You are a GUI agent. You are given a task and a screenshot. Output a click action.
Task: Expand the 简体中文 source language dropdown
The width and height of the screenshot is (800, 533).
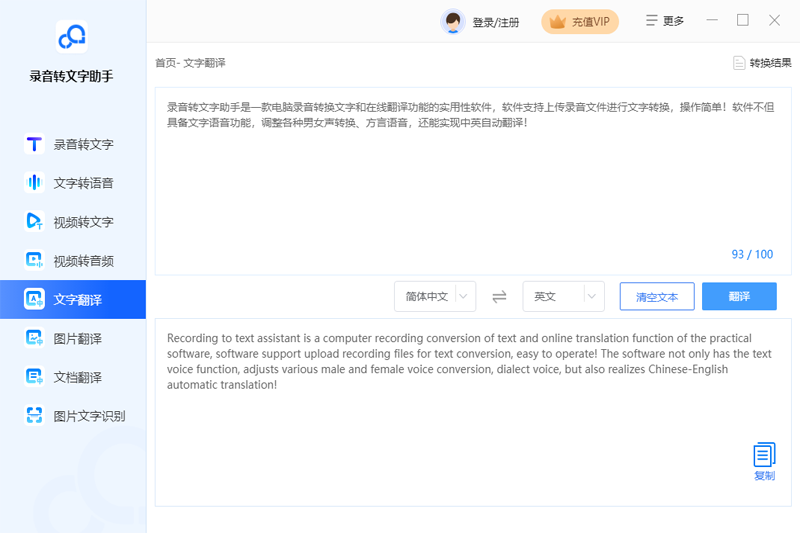point(435,297)
